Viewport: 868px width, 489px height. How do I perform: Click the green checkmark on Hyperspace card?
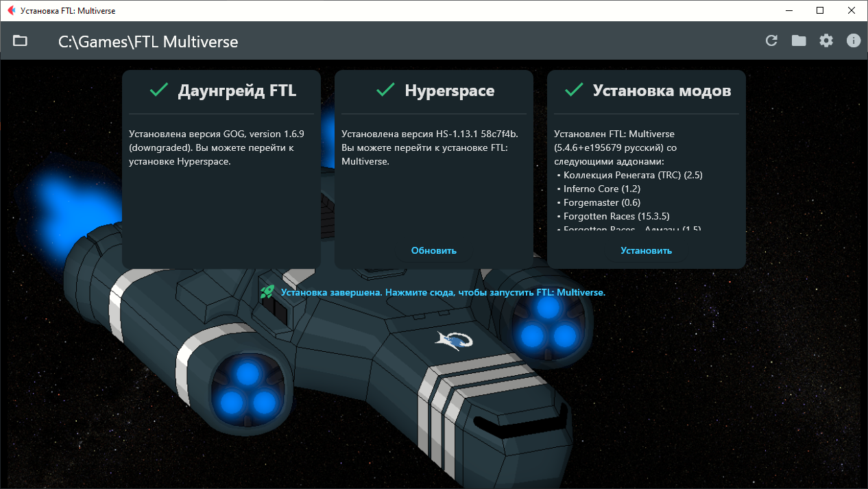[385, 90]
